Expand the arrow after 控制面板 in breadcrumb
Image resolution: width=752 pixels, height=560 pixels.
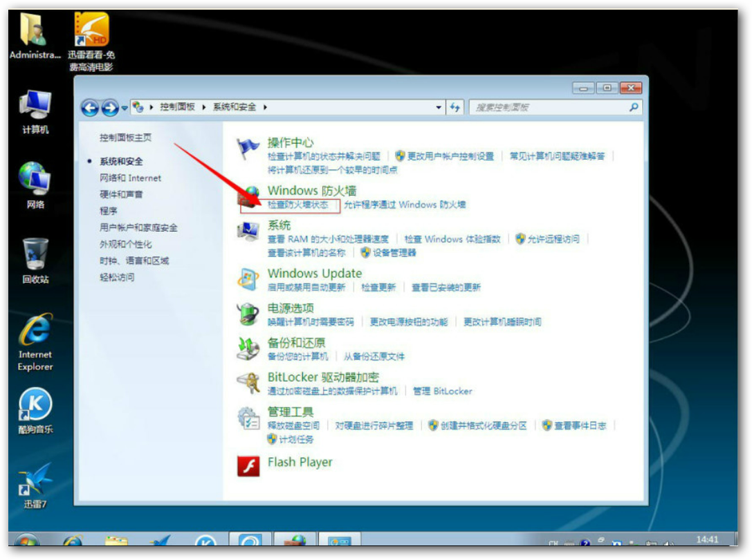tap(204, 107)
